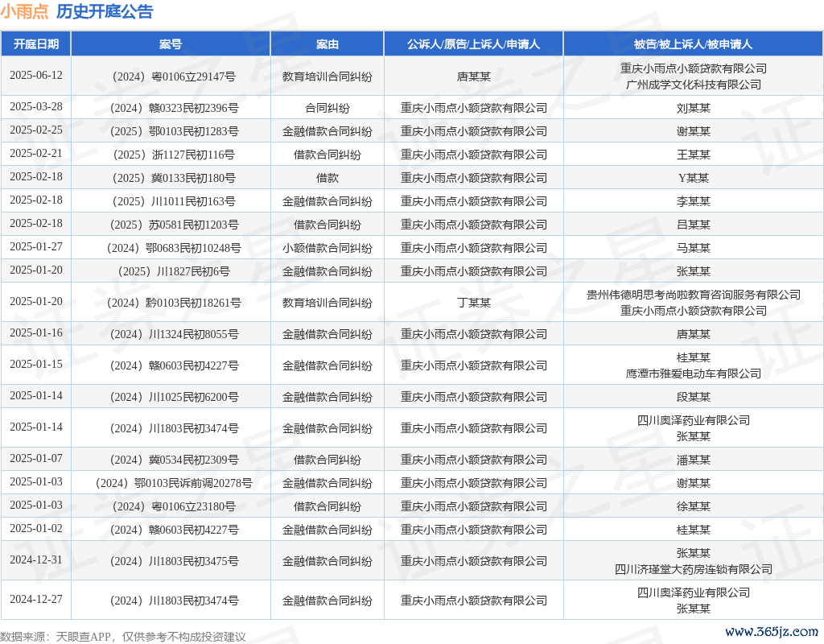Select defendant 李某某

point(693,201)
